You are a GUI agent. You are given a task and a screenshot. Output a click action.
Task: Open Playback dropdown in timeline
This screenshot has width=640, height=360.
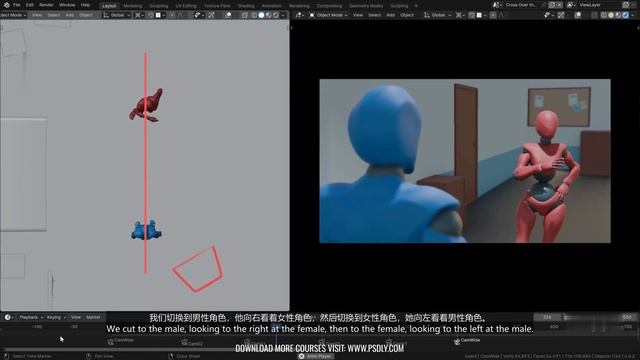tap(30, 317)
